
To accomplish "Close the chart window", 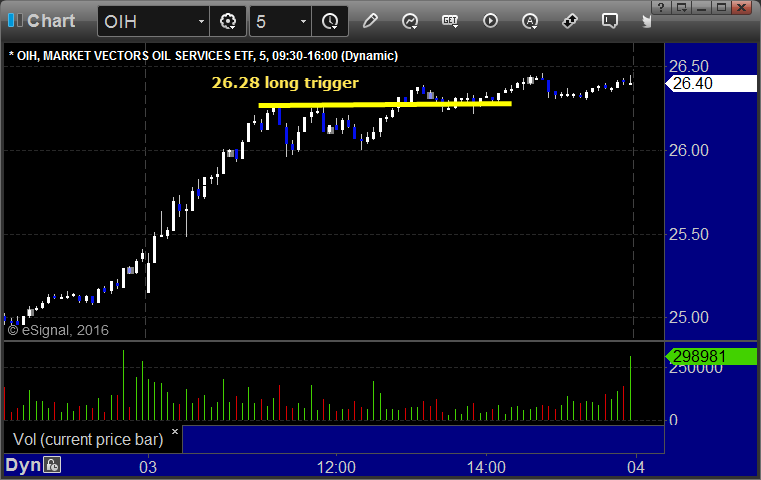I will pyautogui.click(x=742, y=7).
